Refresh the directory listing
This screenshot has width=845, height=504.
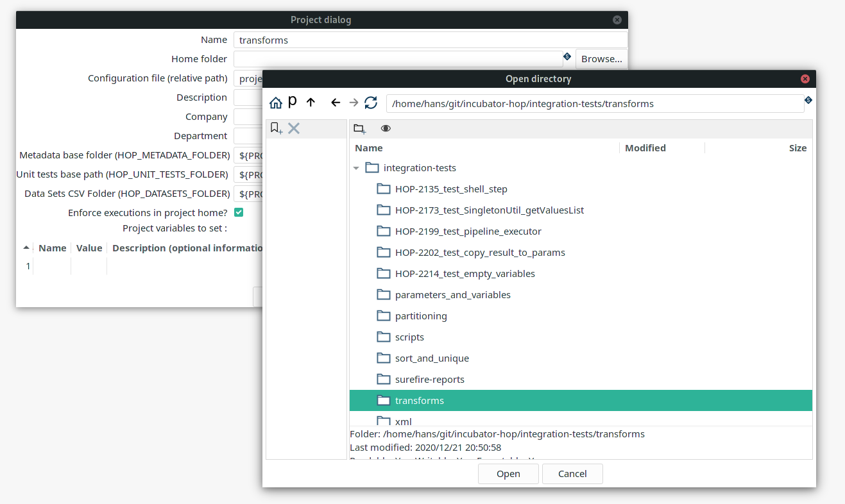click(371, 103)
